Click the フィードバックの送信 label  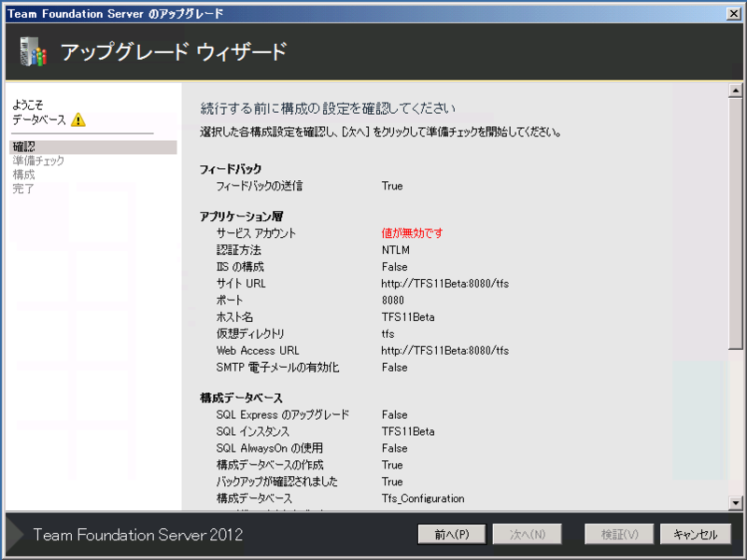coord(260,186)
